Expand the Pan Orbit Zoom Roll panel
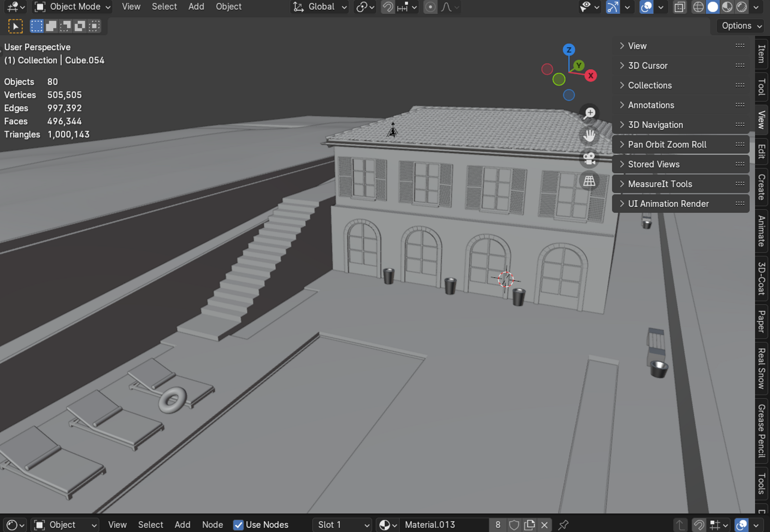This screenshot has height=532, width=770. pos(681,145)
